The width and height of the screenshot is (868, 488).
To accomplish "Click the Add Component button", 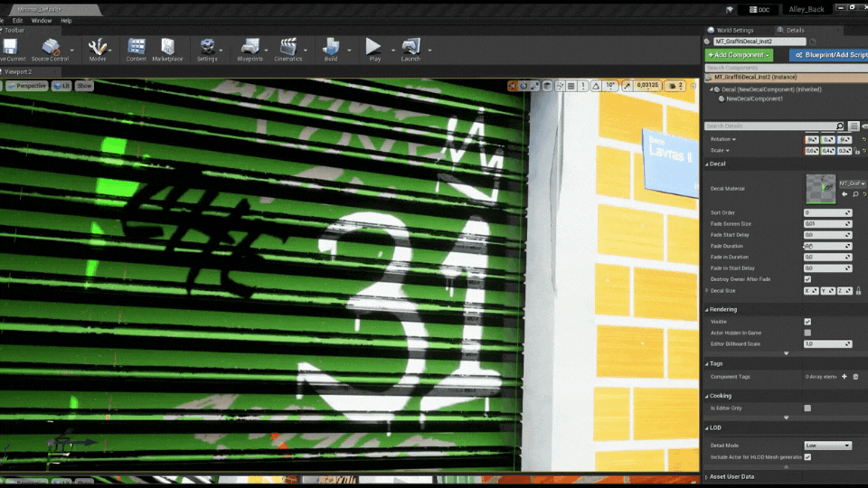I will [739, 55].
